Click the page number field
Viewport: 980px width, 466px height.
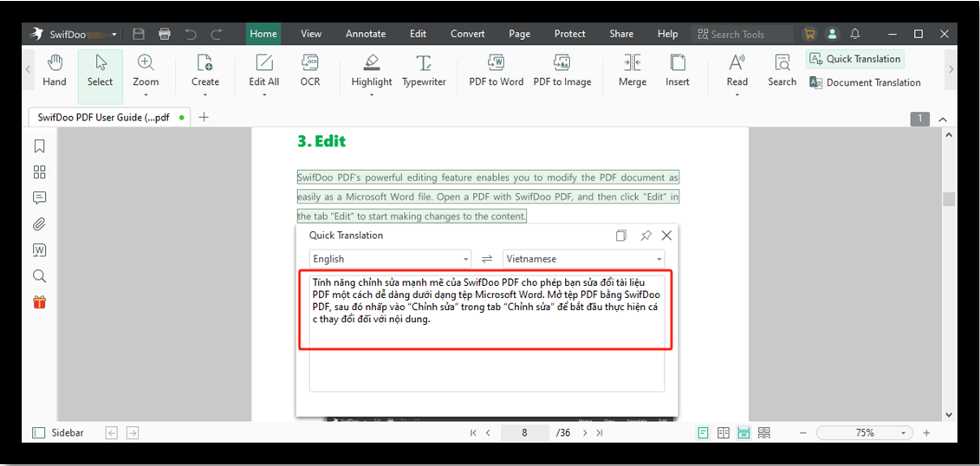click(x=525, y=432)
